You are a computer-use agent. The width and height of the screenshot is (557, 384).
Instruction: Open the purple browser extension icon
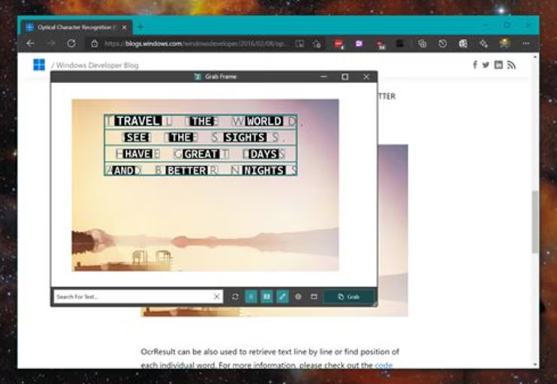click(x=359, y=44)
